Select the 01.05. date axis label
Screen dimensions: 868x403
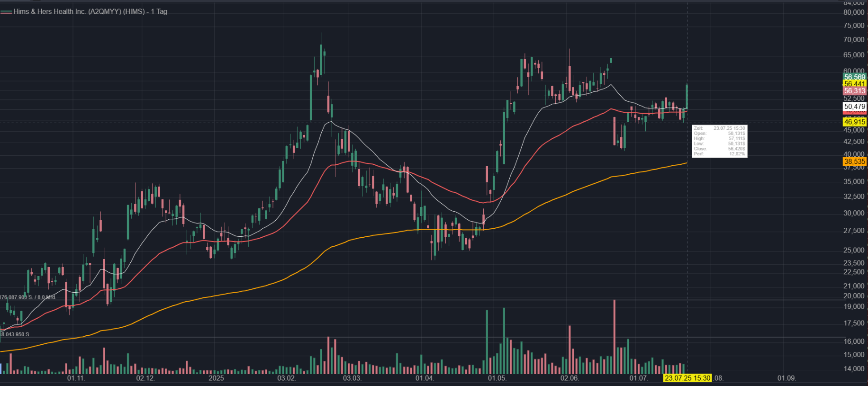(x=497, y=378)
